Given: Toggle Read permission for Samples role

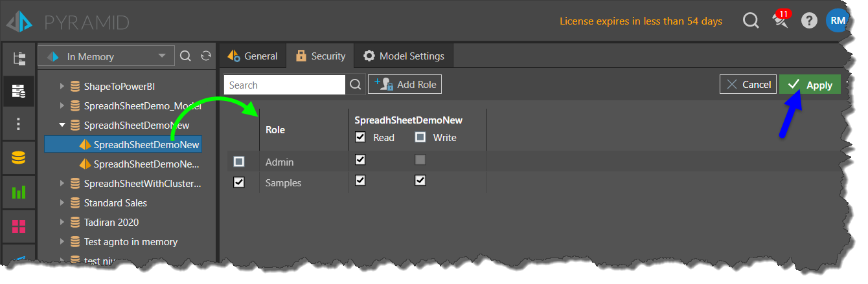Looking at the screenshot, I should click(361, 180).
